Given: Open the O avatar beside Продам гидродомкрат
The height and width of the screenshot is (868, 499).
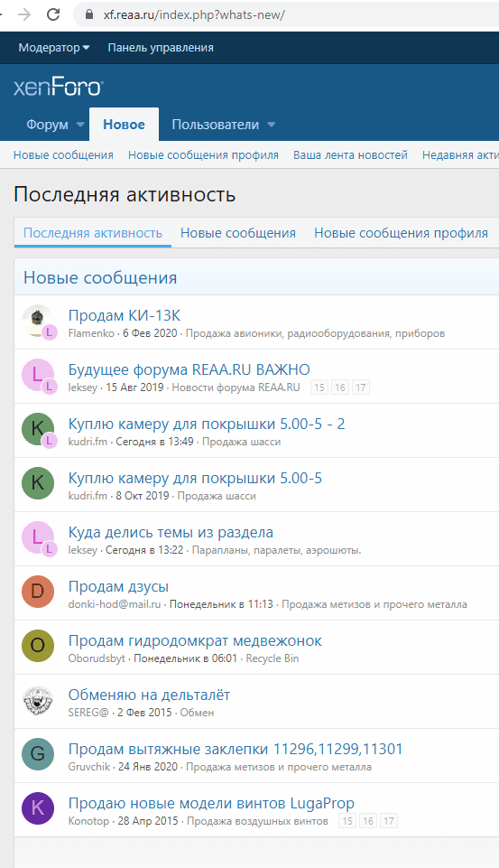Looking at the screenshot, I should coord(38,646).
